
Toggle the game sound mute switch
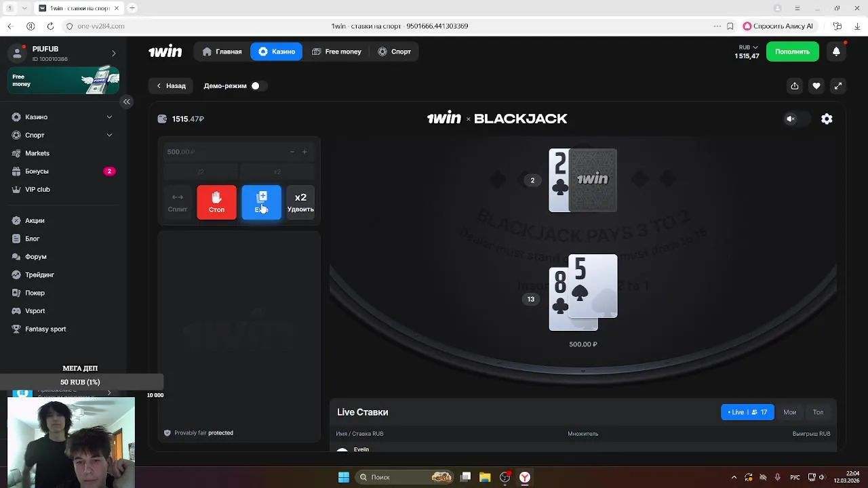796,119
